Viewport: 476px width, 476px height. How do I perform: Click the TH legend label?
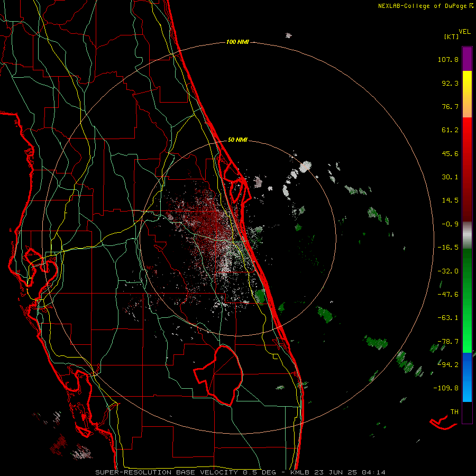coord(454,412)
